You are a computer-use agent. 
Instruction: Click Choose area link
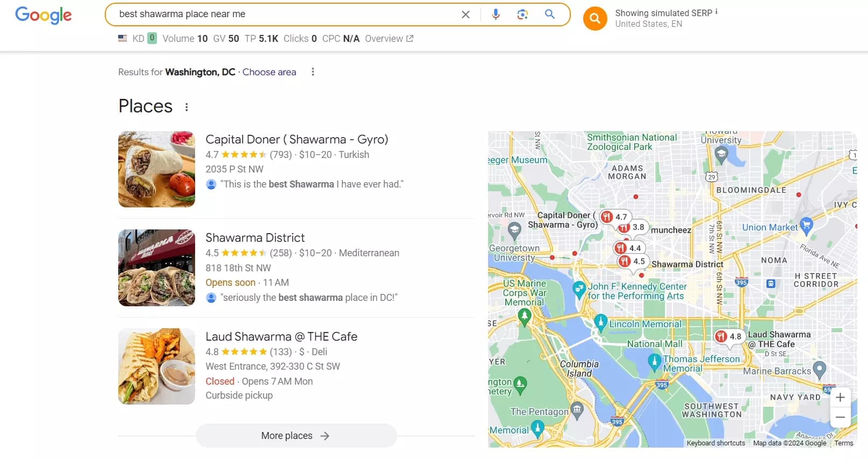269,72
